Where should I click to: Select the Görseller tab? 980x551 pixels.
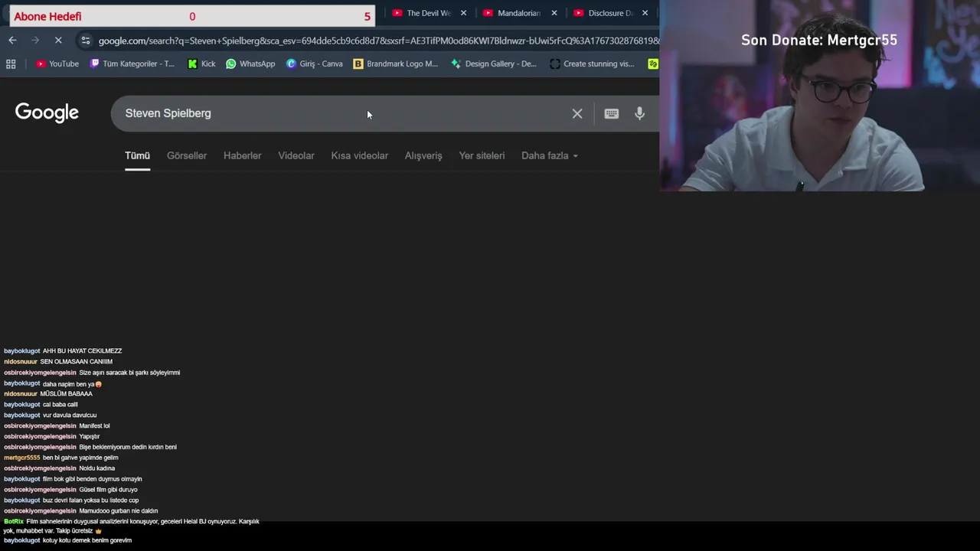(x=187, y=156)
